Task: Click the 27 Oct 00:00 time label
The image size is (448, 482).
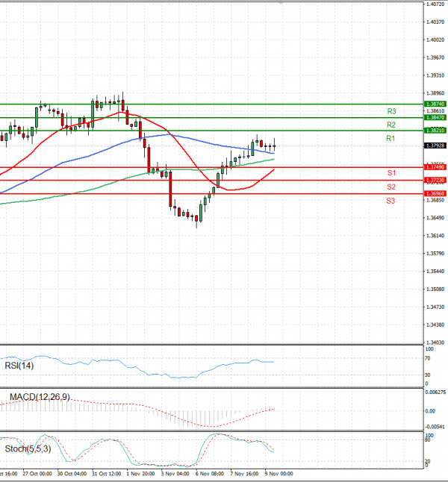Action: coord(37,474)
